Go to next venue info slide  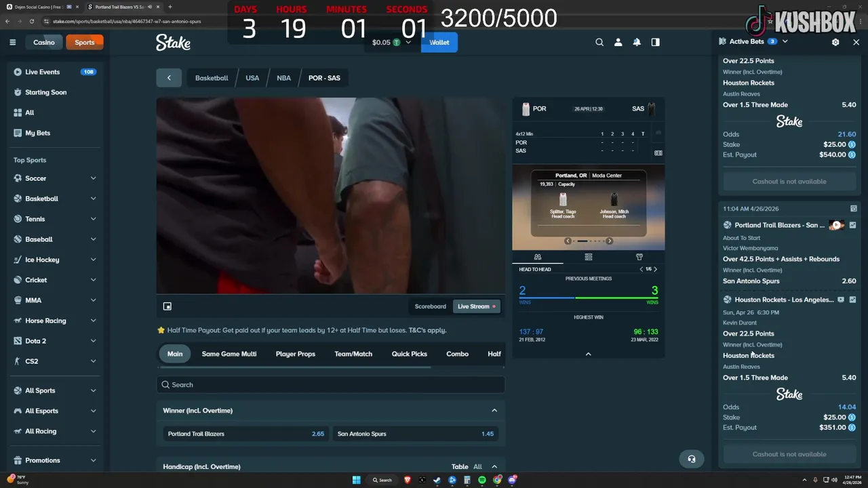pyautogui.click(x=609, y=241)
